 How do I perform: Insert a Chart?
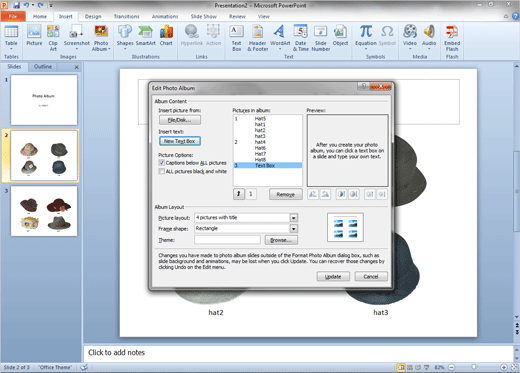[166, 35]
